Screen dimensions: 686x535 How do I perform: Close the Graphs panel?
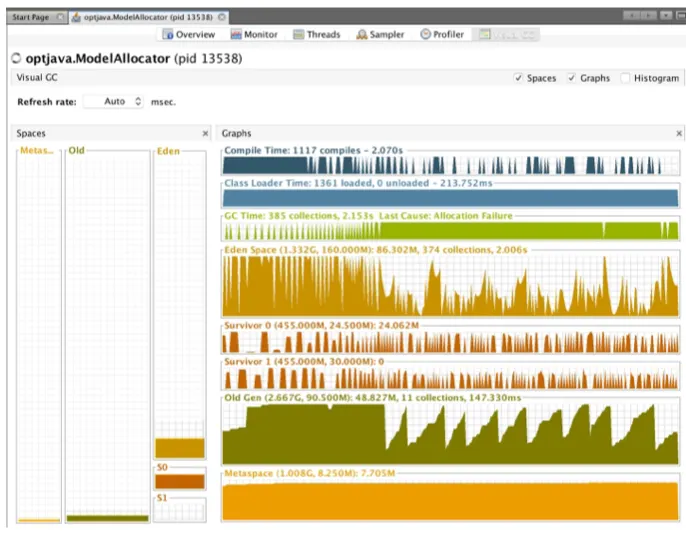(679, 133)
